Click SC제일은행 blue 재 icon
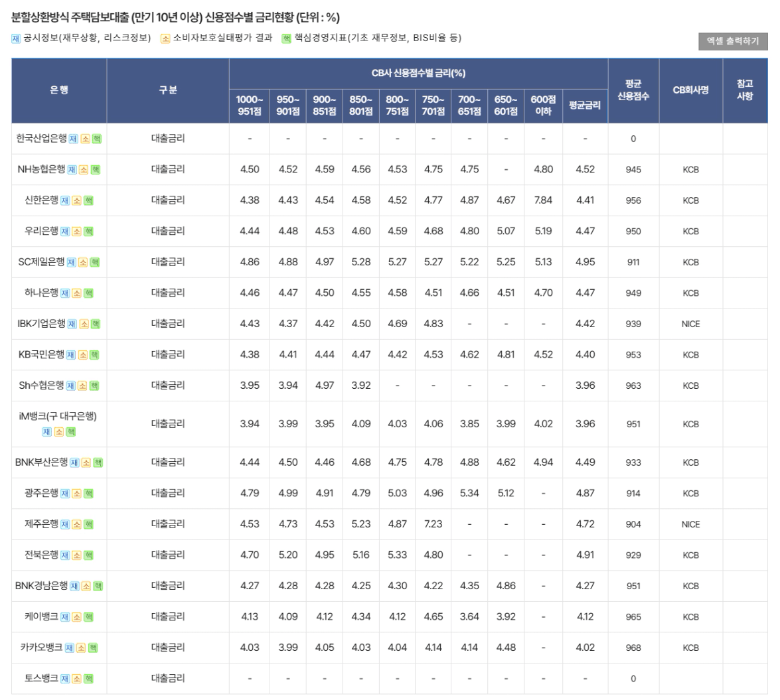The width and height of the screenshot is (780, 700). click(72, 263)
